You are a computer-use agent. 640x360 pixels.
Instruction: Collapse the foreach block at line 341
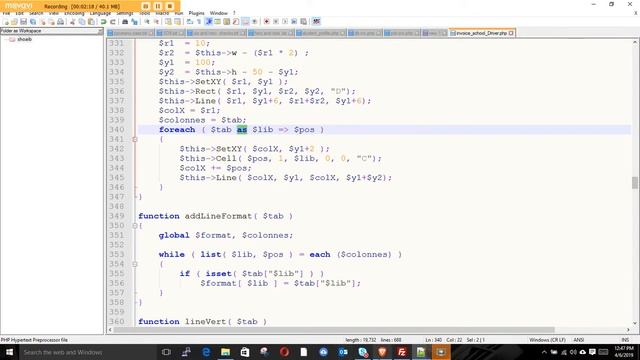tap(135, 140)
